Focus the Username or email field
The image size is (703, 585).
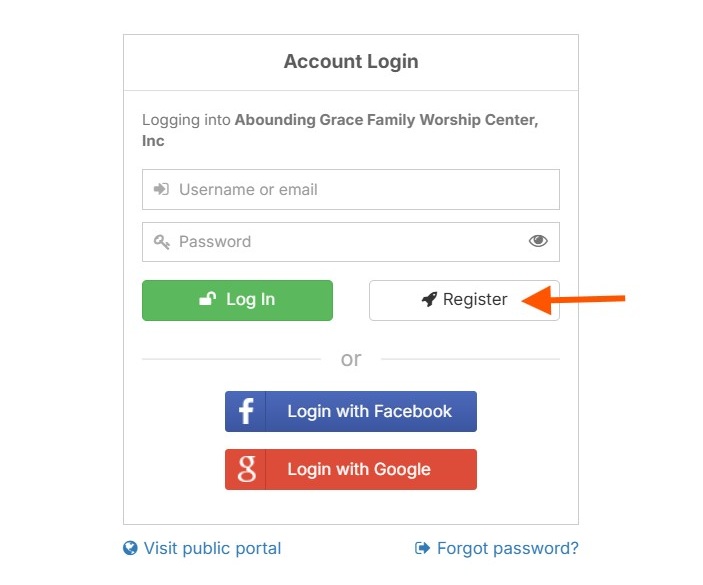pyautogui.click(x=351, y=189)
